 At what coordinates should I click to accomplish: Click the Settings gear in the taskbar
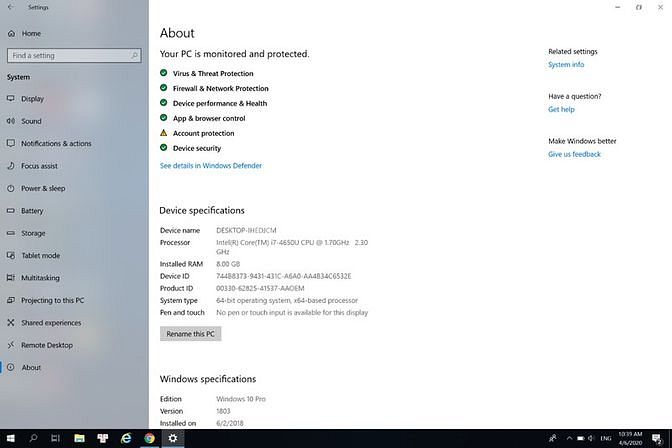coord(173,438)
